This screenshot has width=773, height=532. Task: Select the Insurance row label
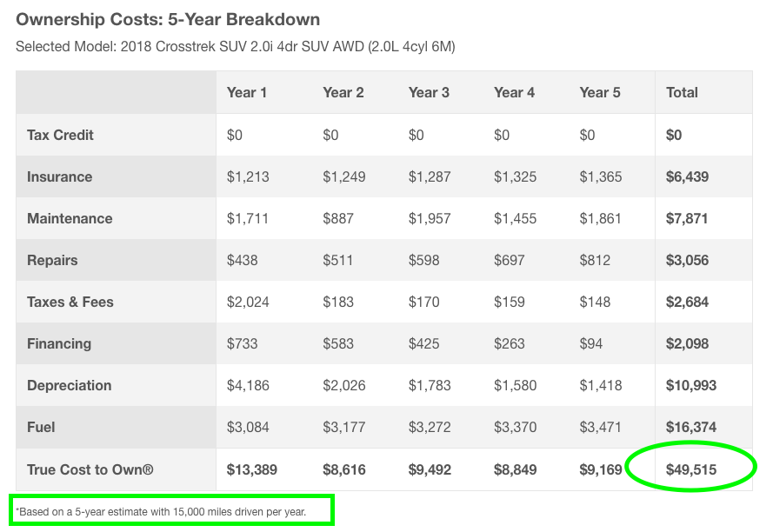(59, 176)
